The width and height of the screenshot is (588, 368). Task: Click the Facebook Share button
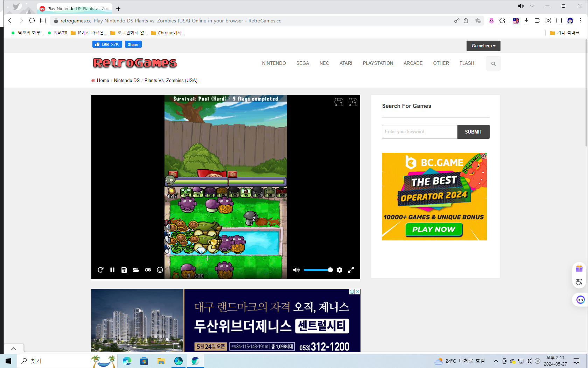pyautogui.click(x=133, y=44)
